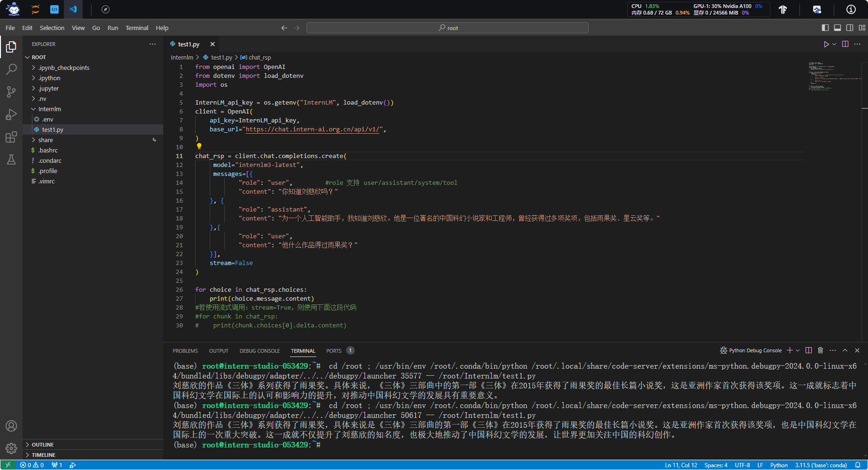Open the new terminal launch profile dropdown

[x=798, y=350]
